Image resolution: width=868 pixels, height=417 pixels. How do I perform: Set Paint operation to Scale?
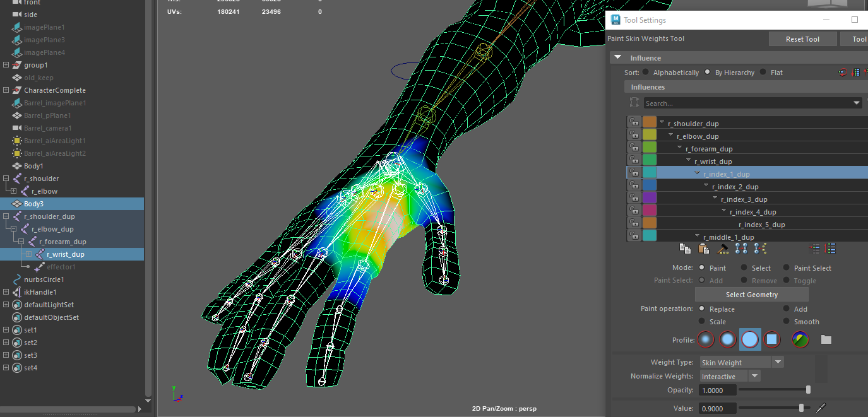click(x=702, y=322)
